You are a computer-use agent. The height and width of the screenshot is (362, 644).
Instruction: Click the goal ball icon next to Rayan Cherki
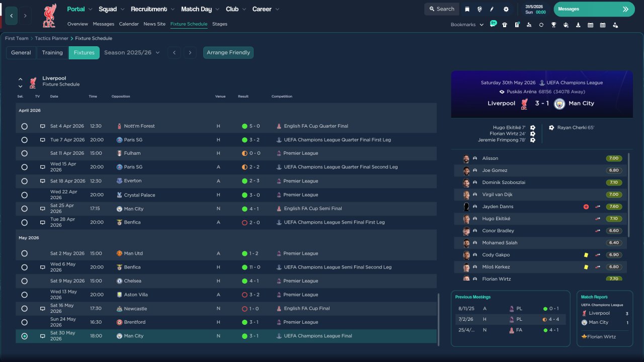click(x=551, y=128)
